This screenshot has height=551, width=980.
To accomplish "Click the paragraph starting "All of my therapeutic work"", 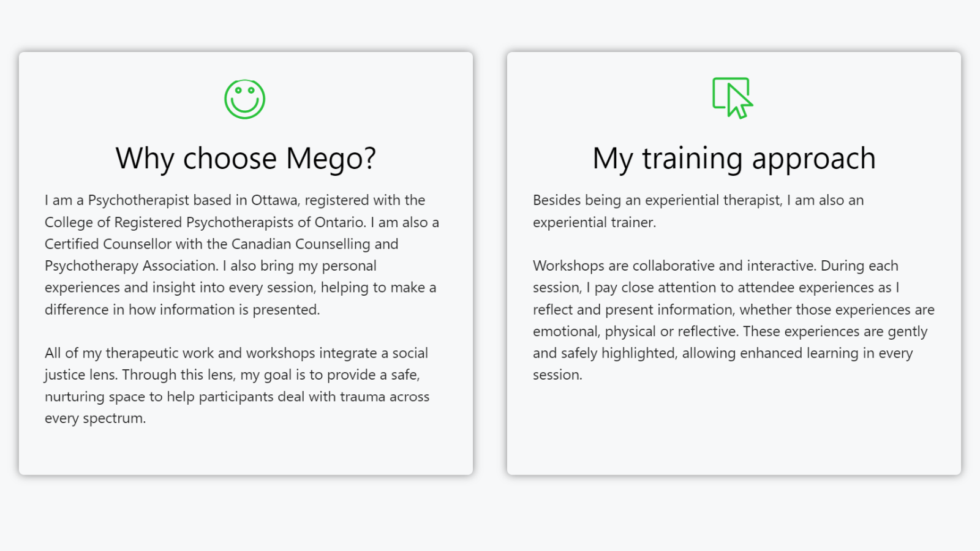I will pyautogui.click(x=237, y=386).
